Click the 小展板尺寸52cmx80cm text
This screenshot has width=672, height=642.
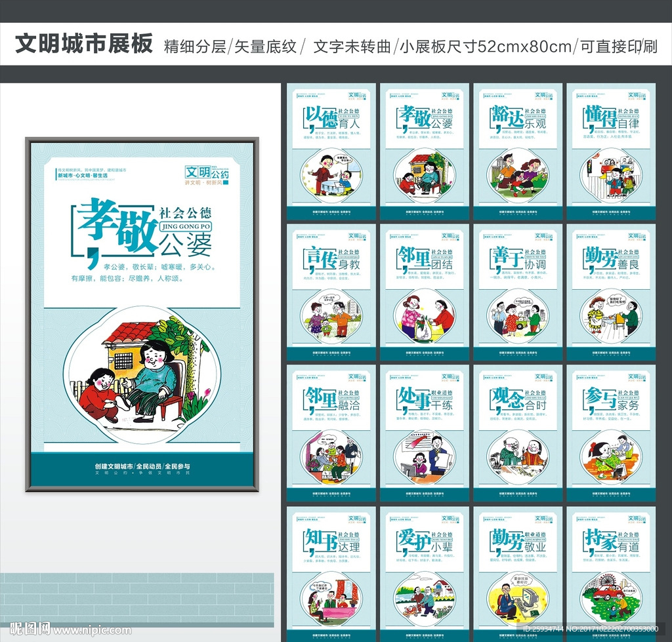(486, 47)
